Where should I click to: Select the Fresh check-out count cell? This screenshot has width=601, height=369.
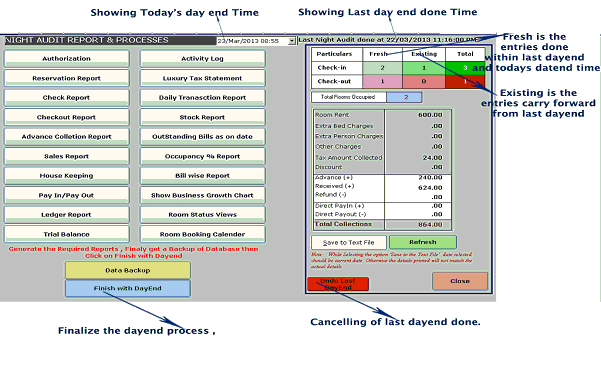(383, 82)
